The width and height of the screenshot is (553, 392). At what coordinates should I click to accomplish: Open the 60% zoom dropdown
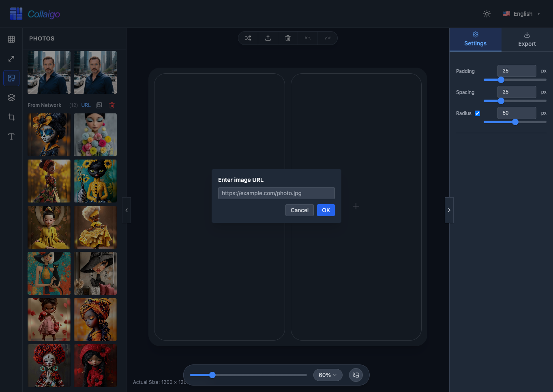pos(328,375)
